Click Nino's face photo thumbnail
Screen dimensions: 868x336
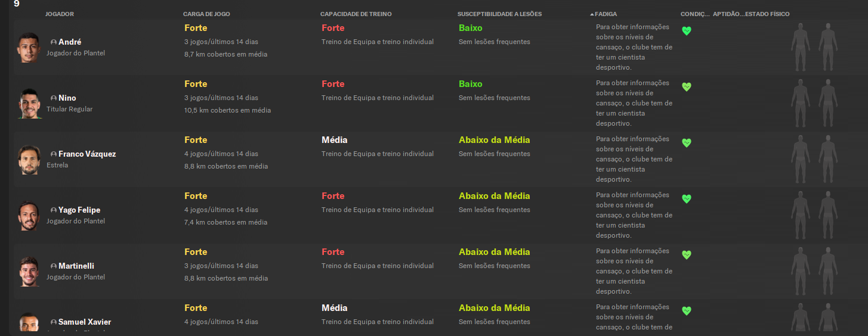coord(28,104)
